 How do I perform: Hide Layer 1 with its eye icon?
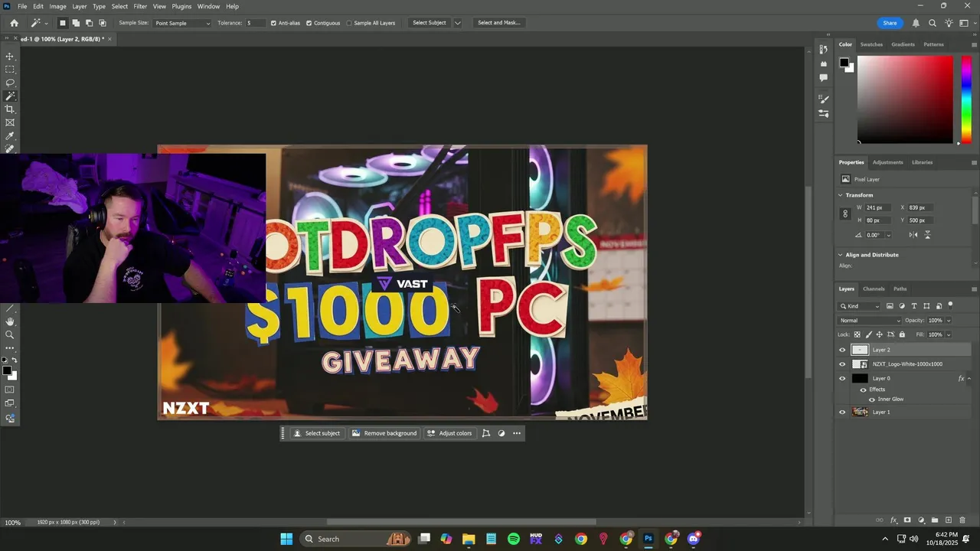pyautogui.click(x=842, y=412)
